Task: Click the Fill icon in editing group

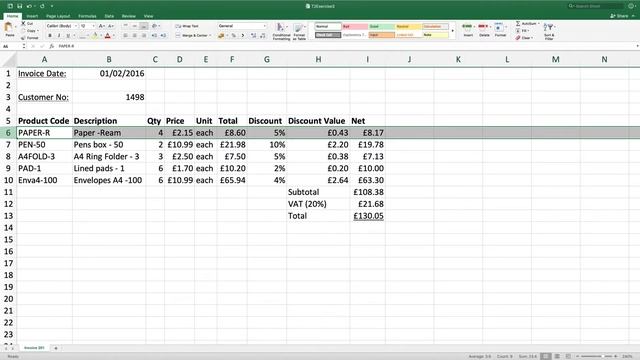Action: point(518,31)
